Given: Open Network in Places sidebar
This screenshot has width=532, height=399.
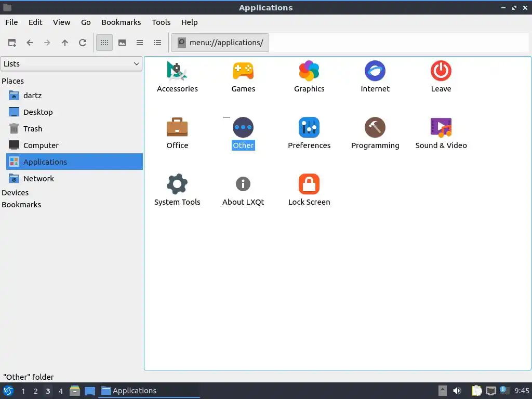Looking at the screenshot, I should tap(74, 179).
